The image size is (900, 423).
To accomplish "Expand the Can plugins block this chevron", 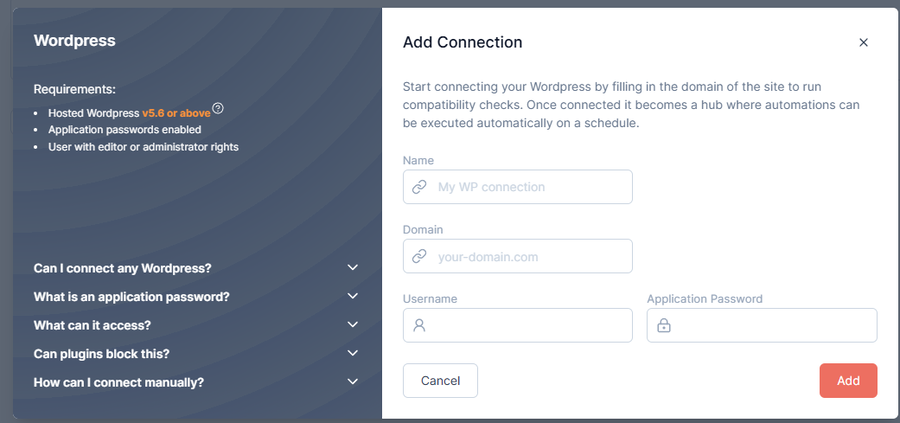I will coord(353,353).
